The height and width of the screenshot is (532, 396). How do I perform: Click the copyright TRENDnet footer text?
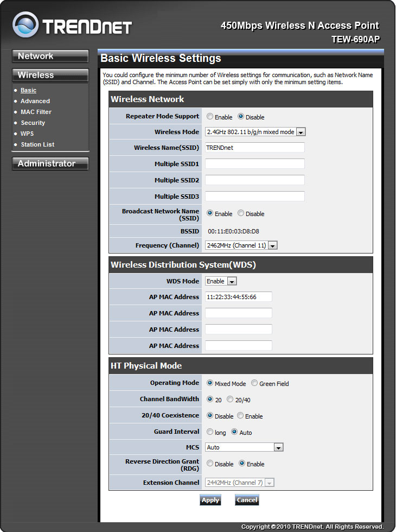coord(312,527)
